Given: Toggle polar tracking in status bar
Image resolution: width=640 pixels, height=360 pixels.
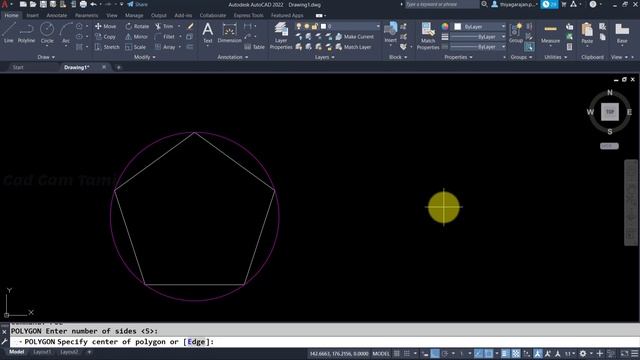Looking at the screenshot, I should [445, 353].
